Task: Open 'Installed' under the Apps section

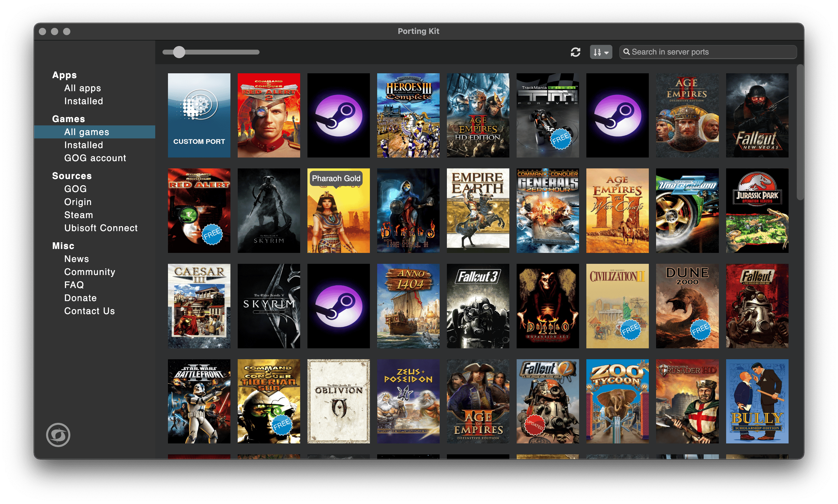Action: pyautogui.click(x=84, y=101)
